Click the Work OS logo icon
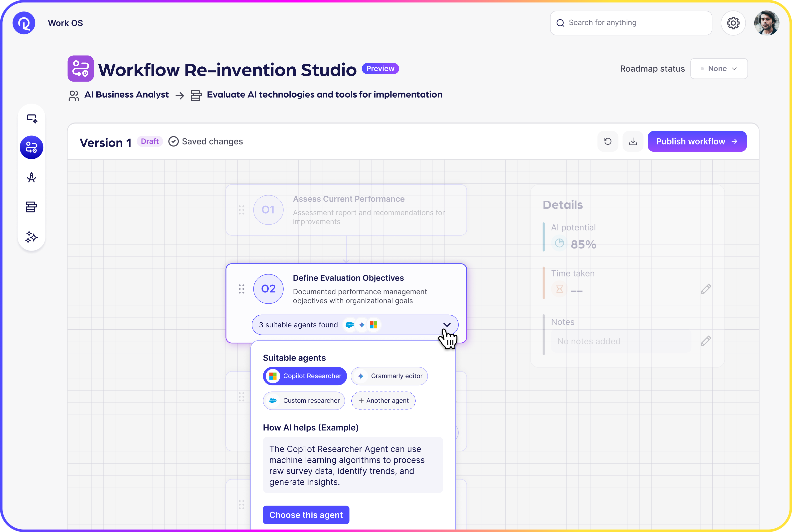The width and height of the screenshot is (792, 532). tap(24, 23)
